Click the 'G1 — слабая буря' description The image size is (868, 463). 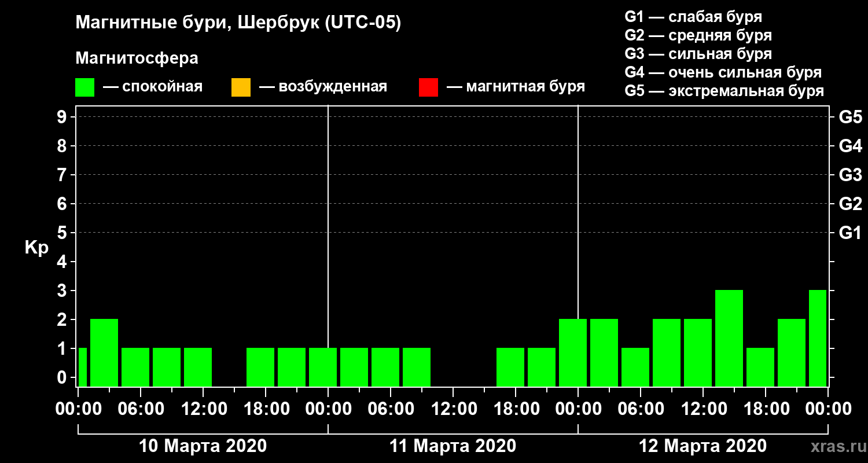pyautogui.click(x=693, y=17)
